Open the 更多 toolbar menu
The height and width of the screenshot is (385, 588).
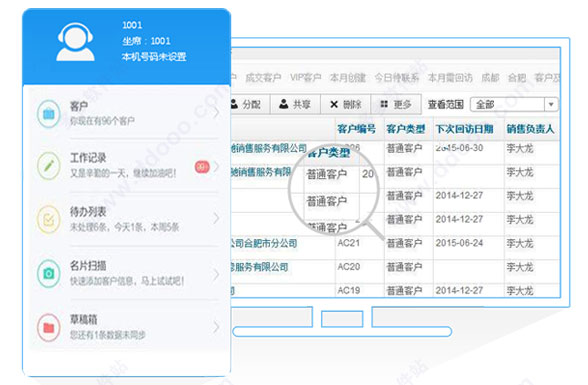tap(396, 104)
